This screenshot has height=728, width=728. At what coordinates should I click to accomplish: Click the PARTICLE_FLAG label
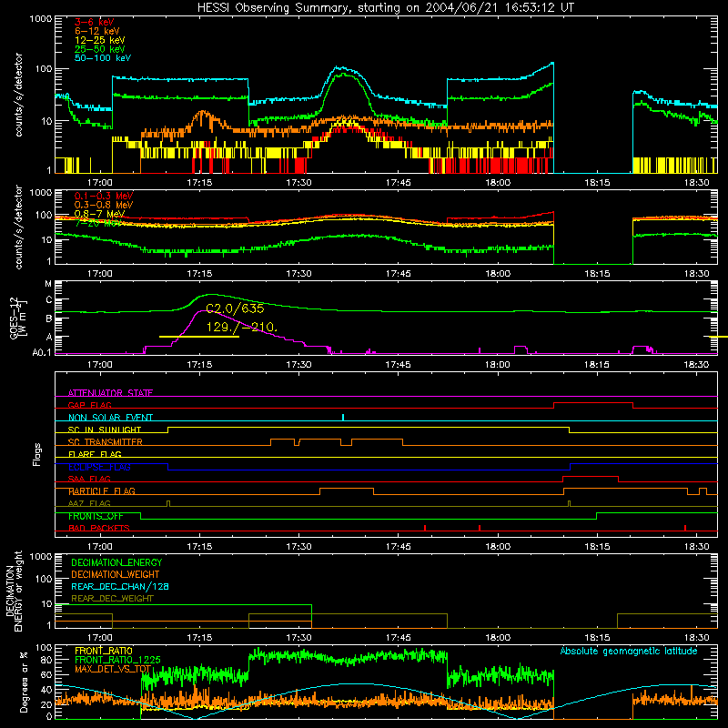coord(101,490)
